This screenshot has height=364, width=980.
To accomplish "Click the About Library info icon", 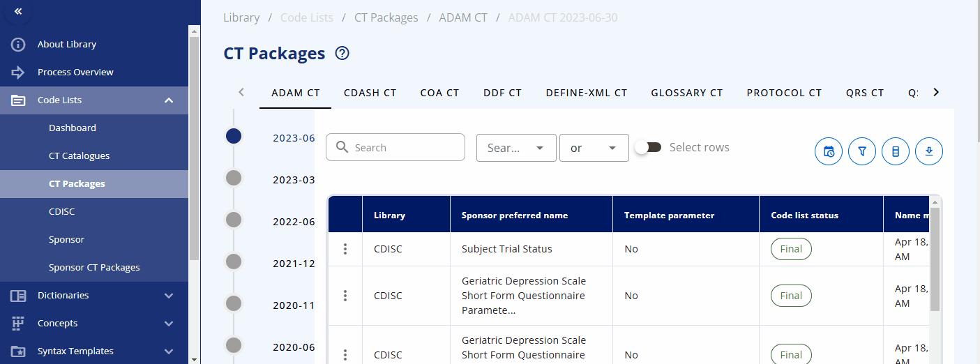I will click(x=18, y=45).
